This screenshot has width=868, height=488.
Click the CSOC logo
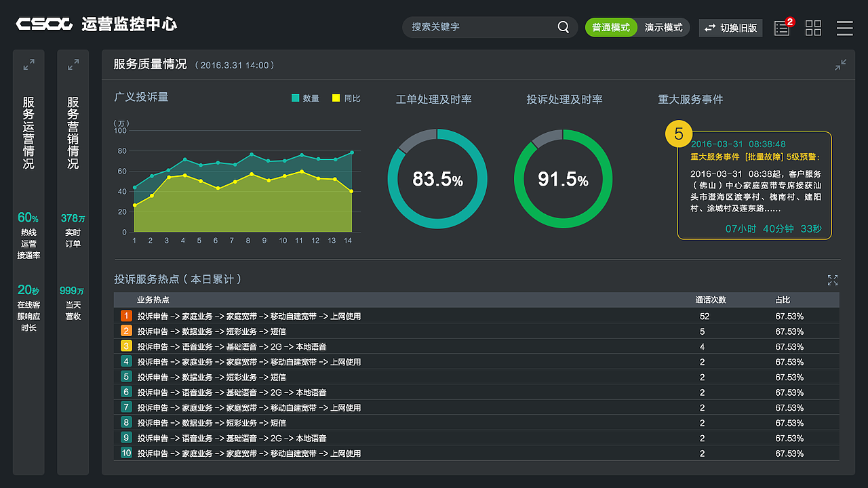(44, 24)
